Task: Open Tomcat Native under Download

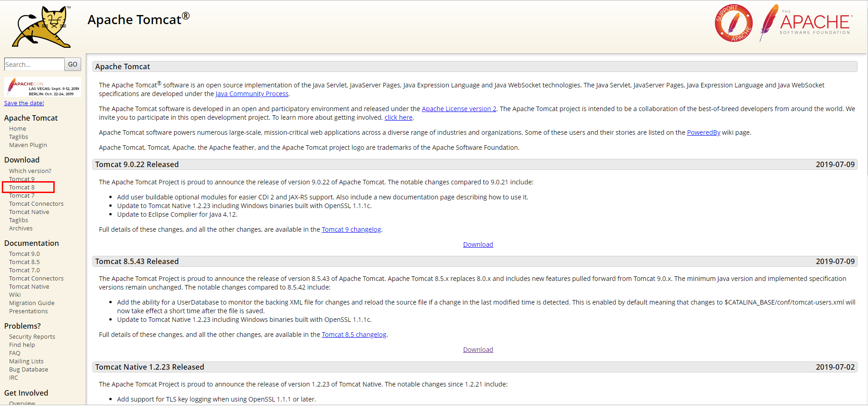Action: pyautogui.click(x=29, y=212)
